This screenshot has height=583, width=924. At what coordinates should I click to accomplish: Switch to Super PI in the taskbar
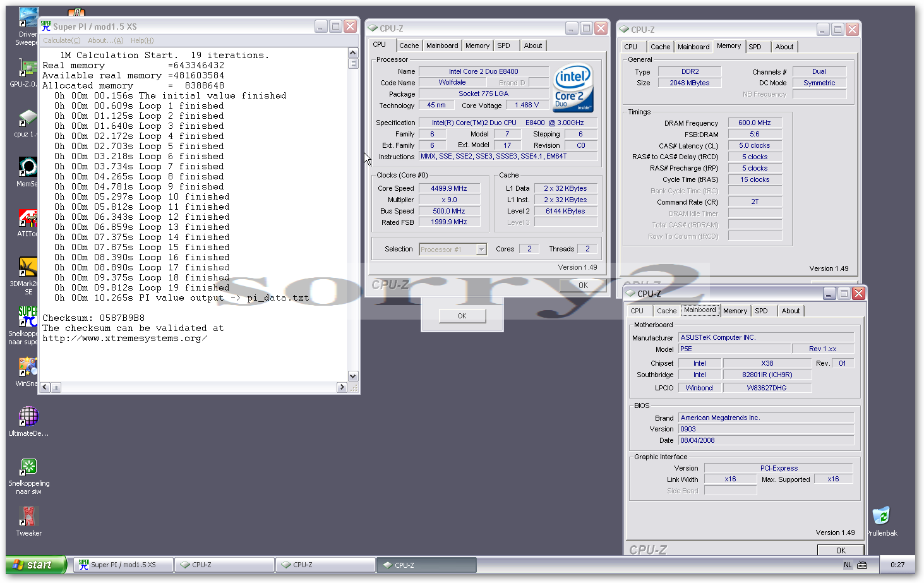coord(123,565)
